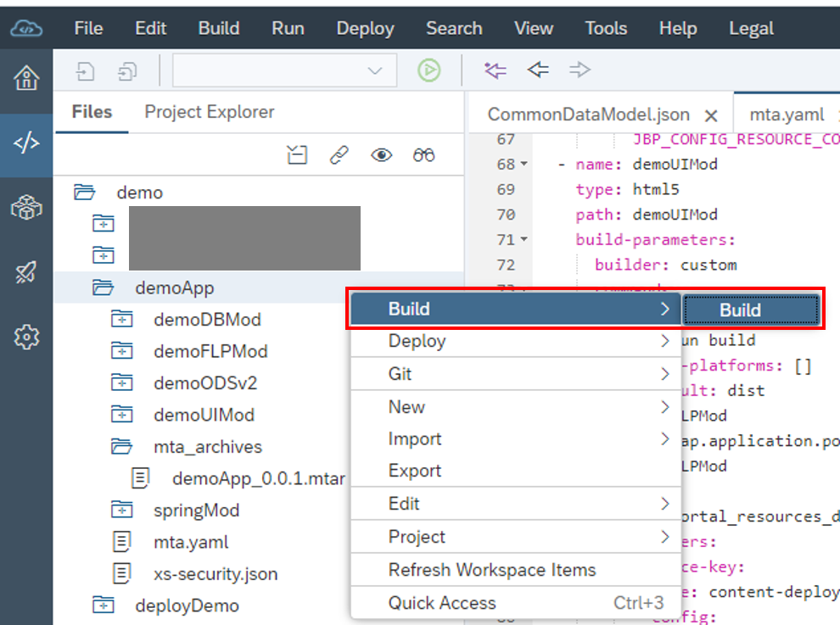Expand the demoODSv2 folder
This screenshot has width=840, height=625.
click(121, 383)
